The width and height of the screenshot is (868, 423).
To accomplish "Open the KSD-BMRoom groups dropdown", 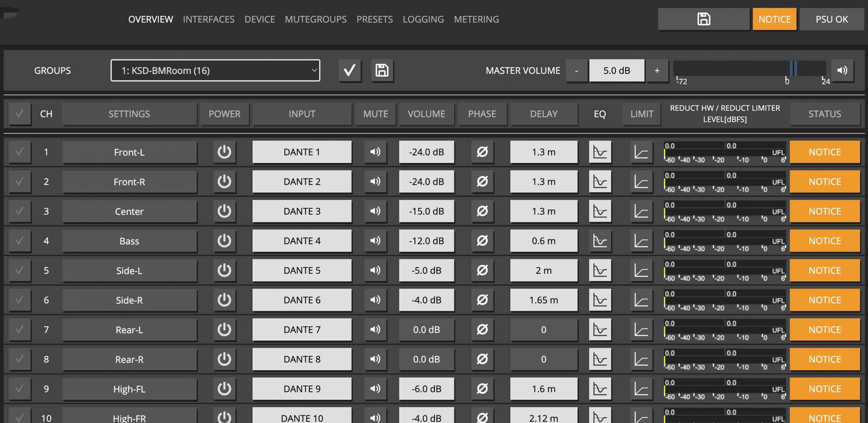I will point(215,70).
